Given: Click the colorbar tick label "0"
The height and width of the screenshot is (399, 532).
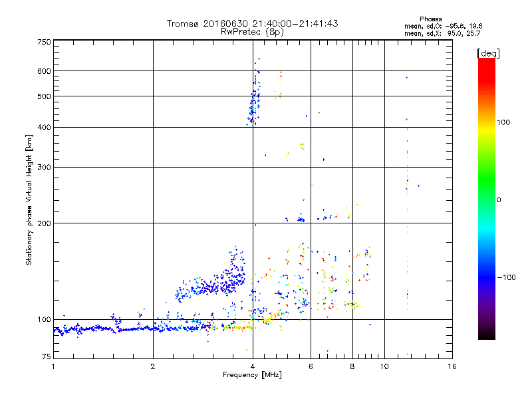Looking at the screenshot, I should [499, 200].
